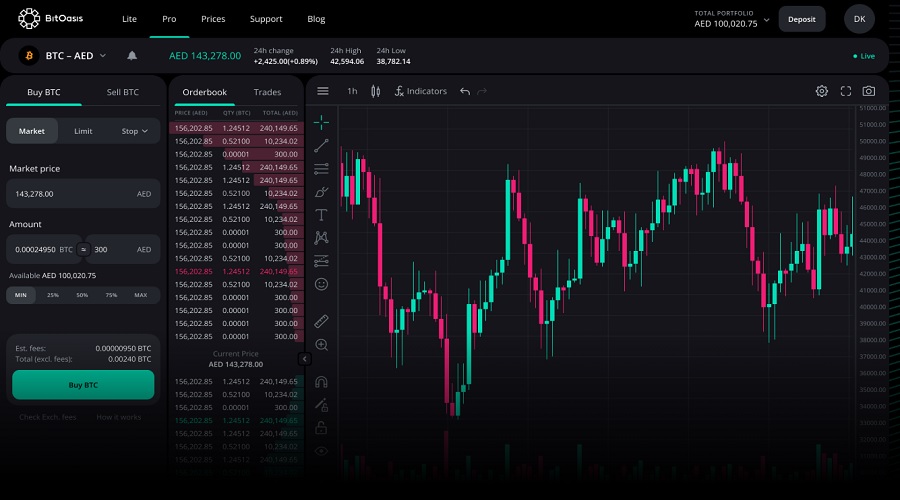The width and height of the screenshot is (900, 500).
Task: Toggle magnet mode tool
Action: (x=321, y=382)
